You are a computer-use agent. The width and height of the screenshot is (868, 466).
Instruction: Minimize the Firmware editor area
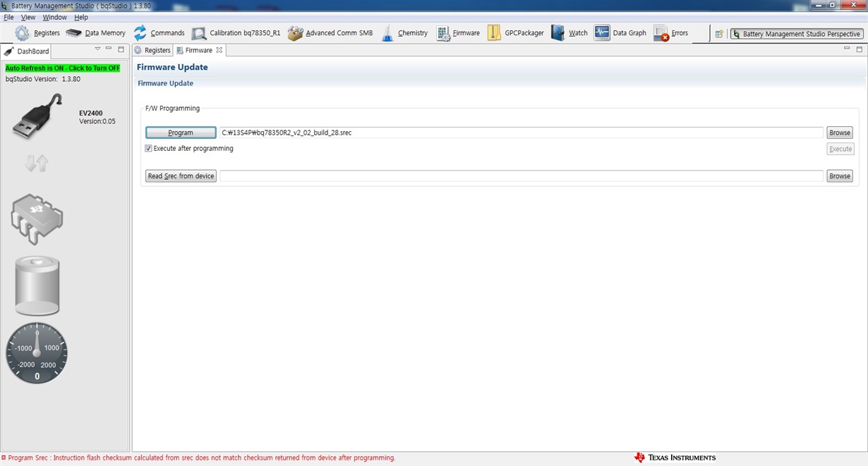click(x=847, y=49)
